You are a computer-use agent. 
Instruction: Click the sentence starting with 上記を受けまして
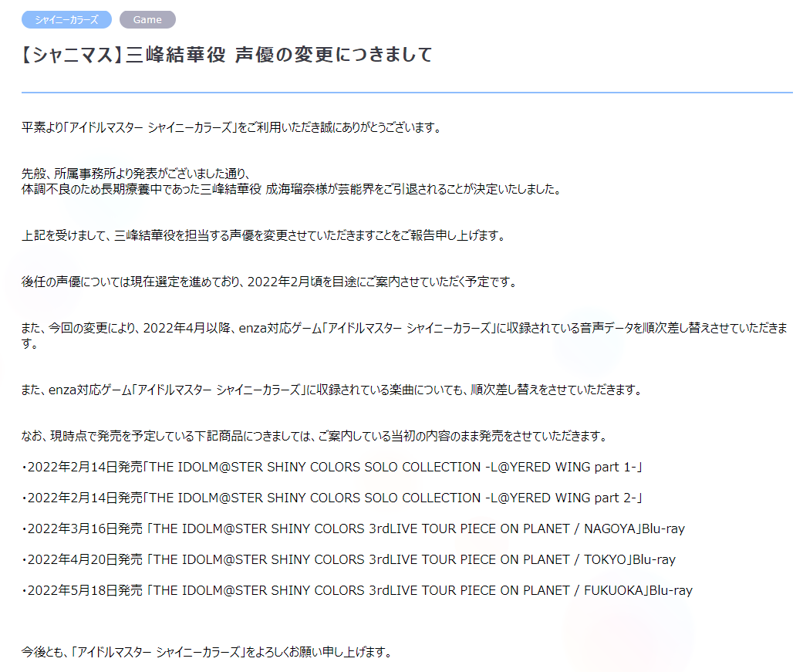pos(264,235)
